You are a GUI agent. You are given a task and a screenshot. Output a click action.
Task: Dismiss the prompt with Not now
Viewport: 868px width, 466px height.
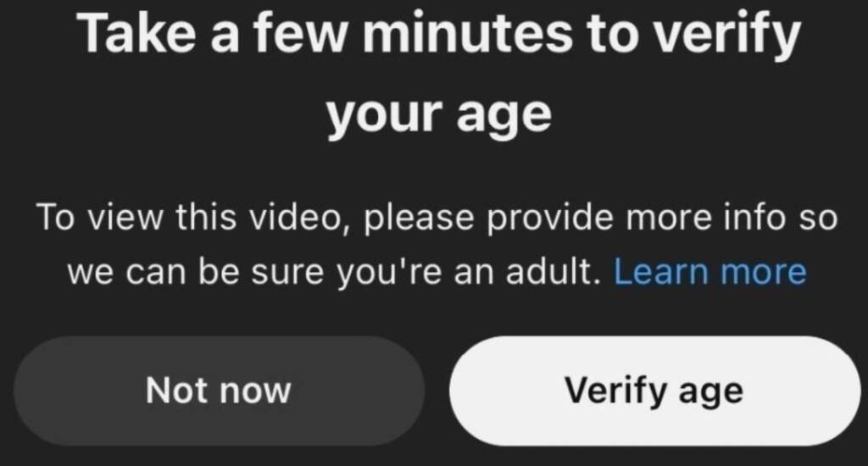(219, 391)
